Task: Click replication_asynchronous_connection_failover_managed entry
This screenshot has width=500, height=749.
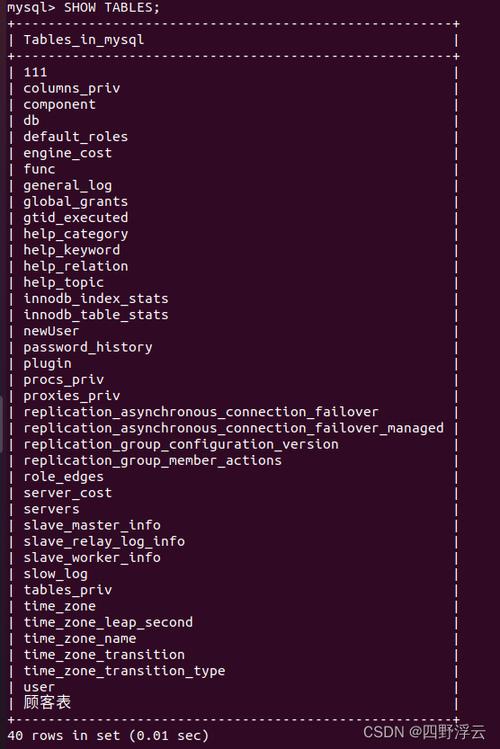Action: coord(234,428)
